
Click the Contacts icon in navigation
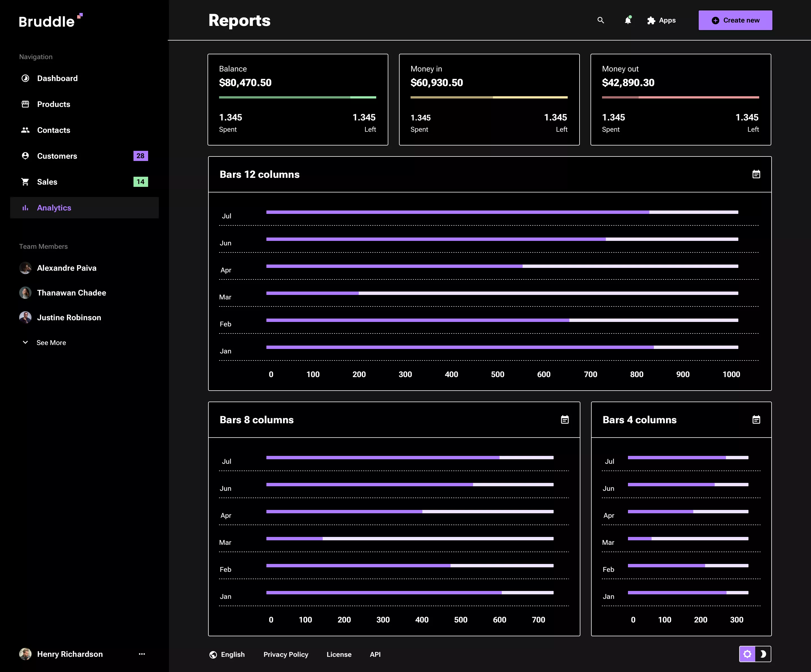pyautogui.click(x=25, y=130)
